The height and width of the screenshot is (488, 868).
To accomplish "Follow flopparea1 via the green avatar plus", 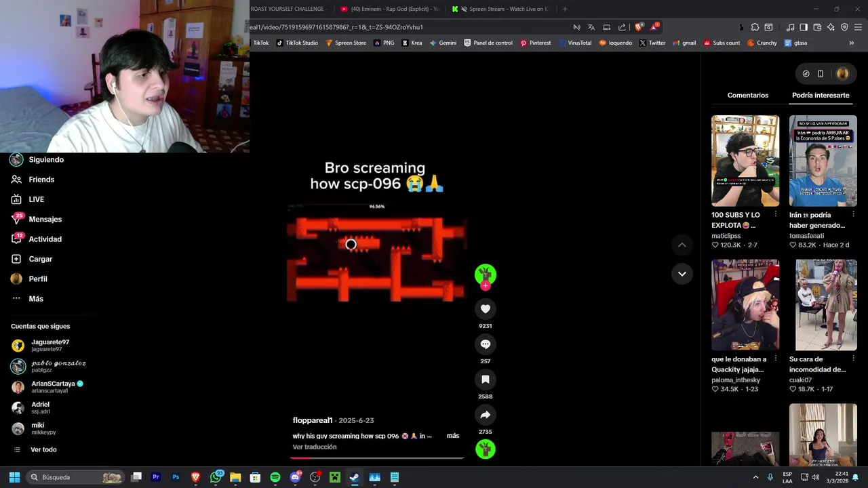I will [x=485, y=286].
